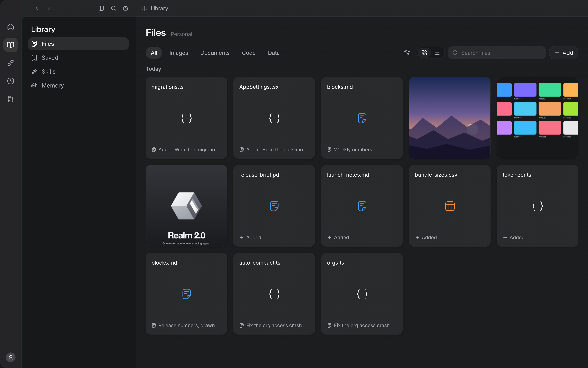
Task: Click the 'Personal' label beside Files
Action: click(181, 34)
